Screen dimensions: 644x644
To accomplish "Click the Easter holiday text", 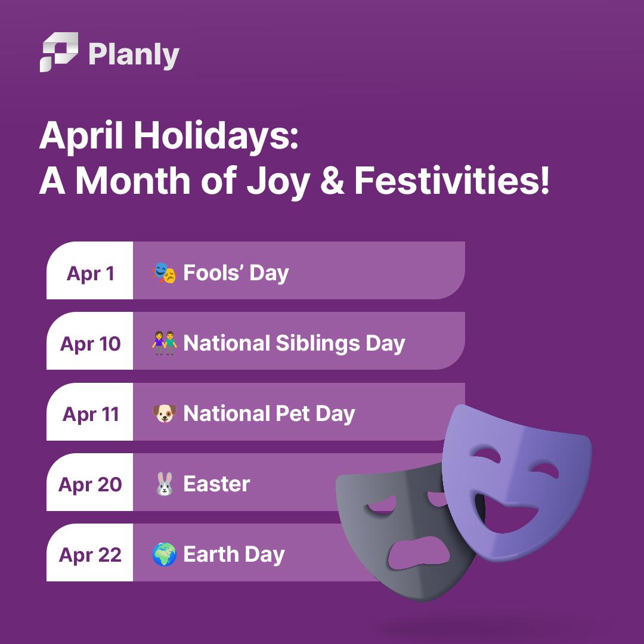I will pyautogui.click(x=217, y=484).
